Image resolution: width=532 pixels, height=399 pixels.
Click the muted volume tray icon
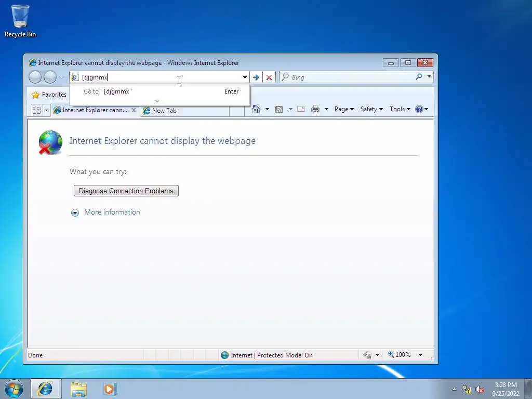click(x=480, y=390)
